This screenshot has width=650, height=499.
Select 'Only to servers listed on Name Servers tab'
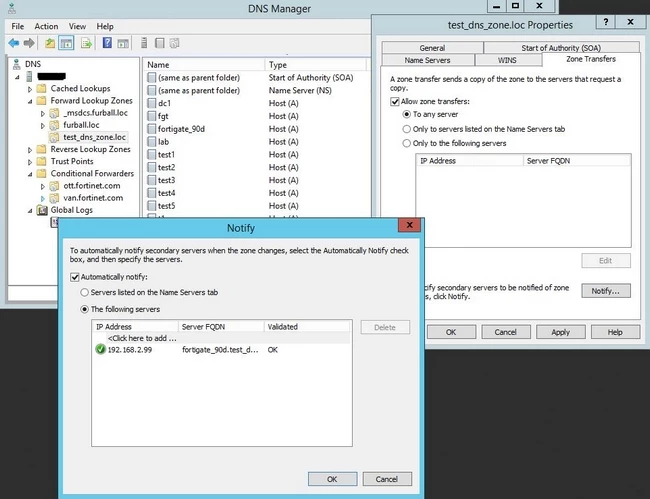407,129
